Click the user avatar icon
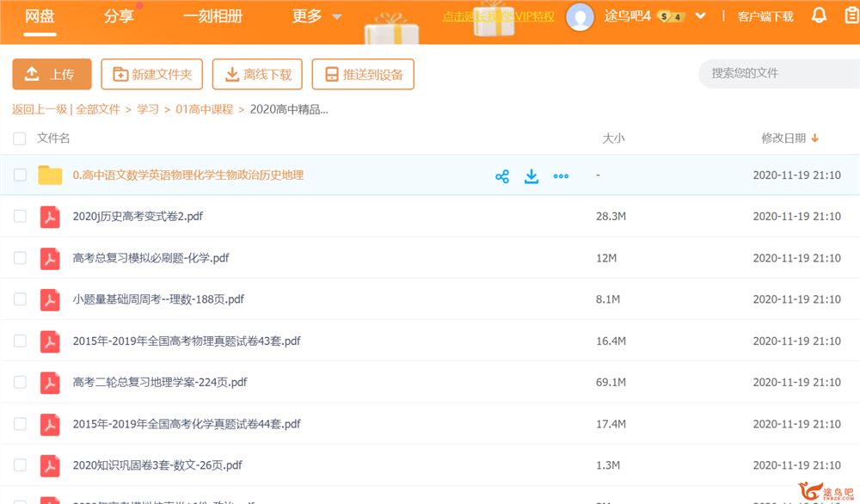860x504 pixels. click(580, 16)
